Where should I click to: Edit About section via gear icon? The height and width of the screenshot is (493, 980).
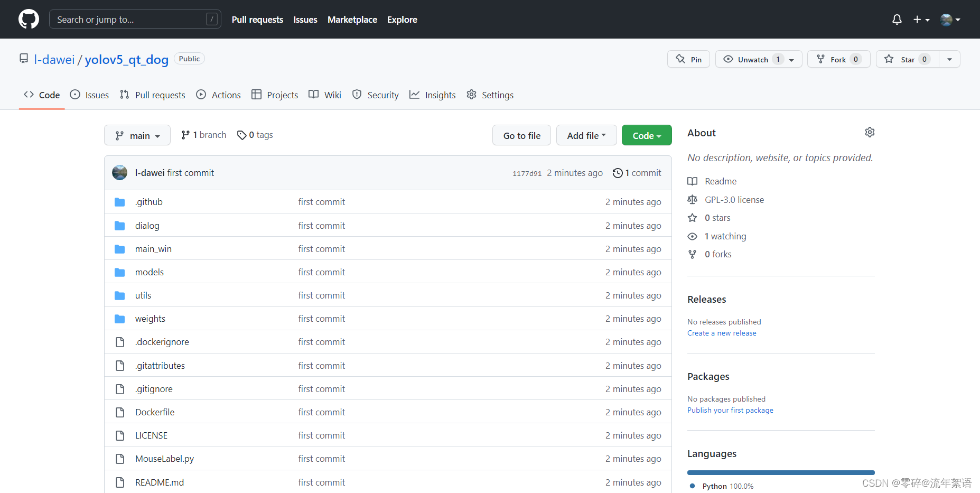870,132
